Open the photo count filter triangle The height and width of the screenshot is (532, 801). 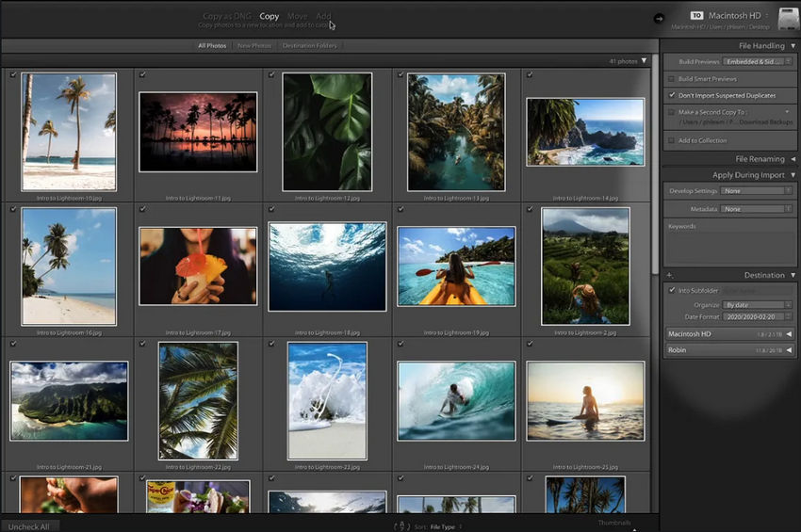(645, 61)
